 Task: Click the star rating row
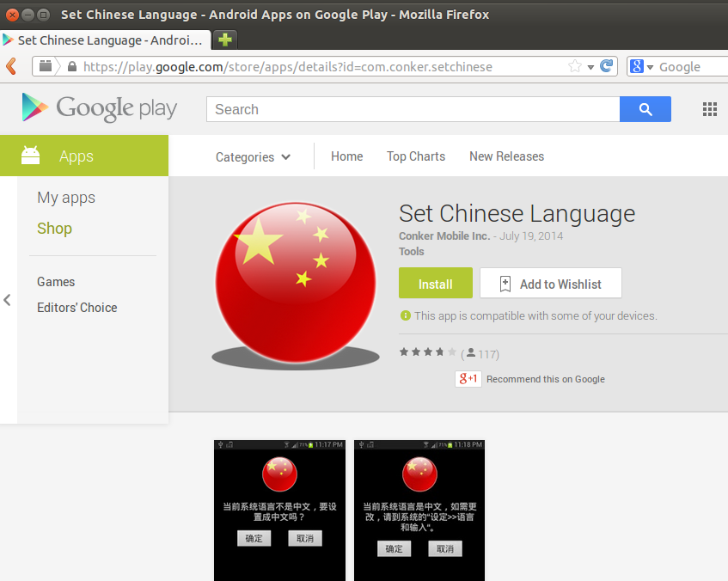pos(428,352)
